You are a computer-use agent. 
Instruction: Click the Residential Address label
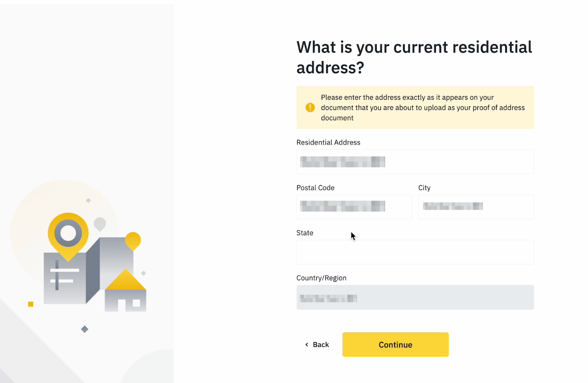[x=328, y=142]
